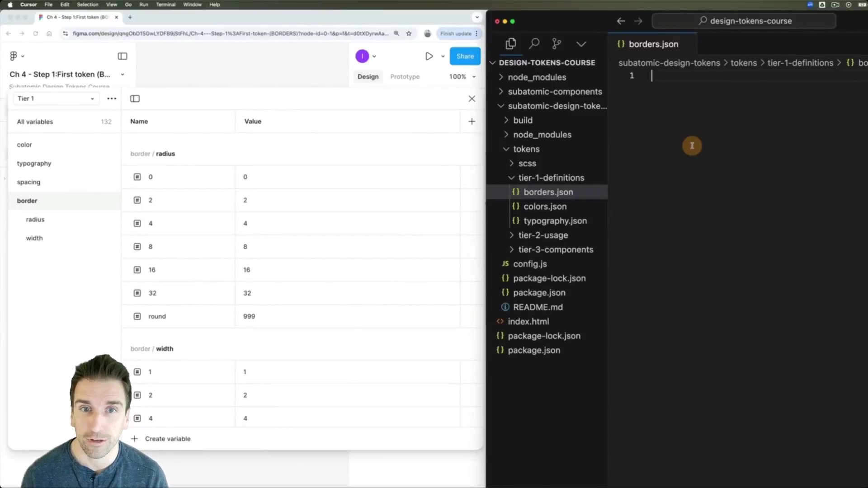Open the Figma file name dropdown chevron
Viewport: 868px width, 488px height.
pos(123,75)
